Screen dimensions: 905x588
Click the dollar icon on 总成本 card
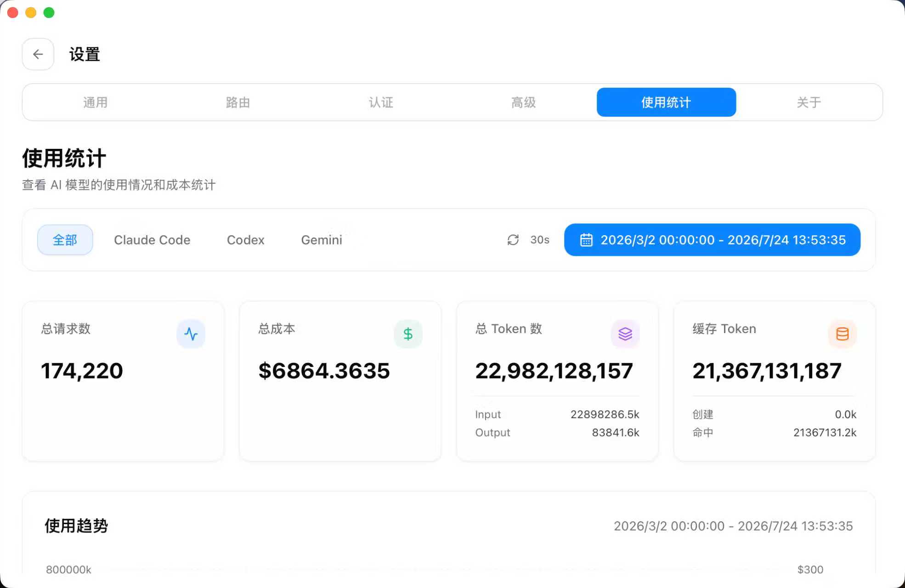pos(408,334)
